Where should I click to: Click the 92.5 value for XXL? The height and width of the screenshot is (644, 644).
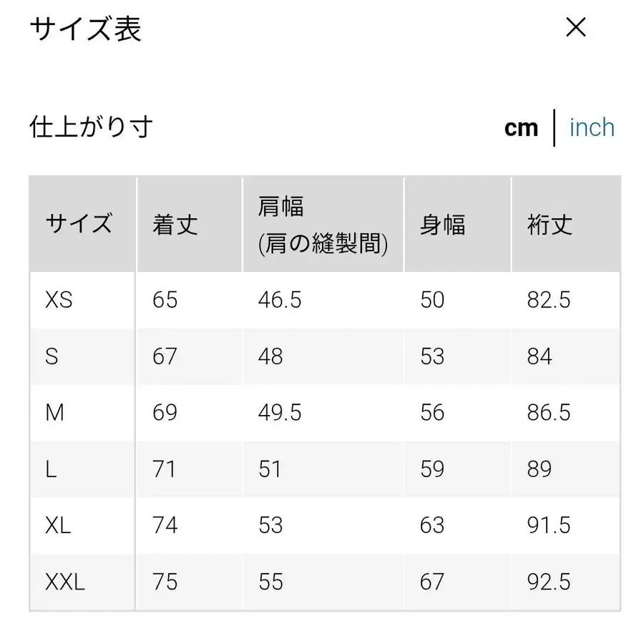(549, 582)
